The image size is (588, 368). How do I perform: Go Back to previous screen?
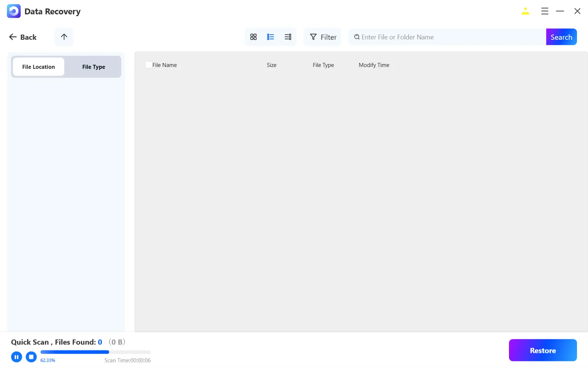click(x=23, y=37)
